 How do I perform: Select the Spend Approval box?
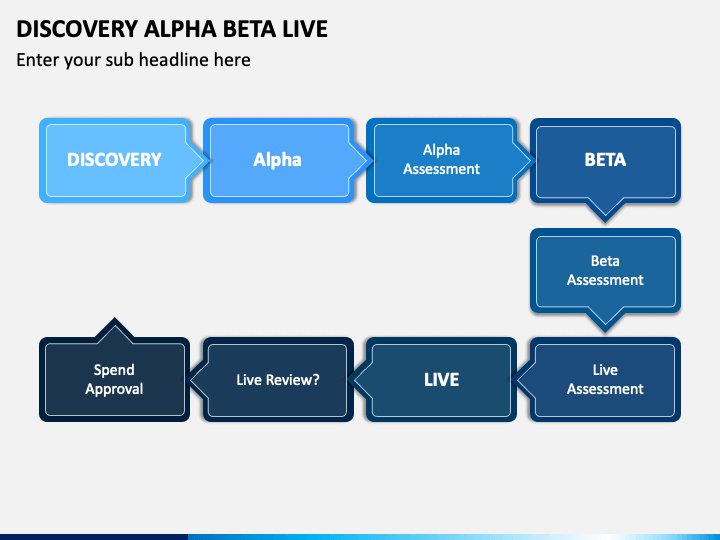pyautogui.click(x=114, y=370)
